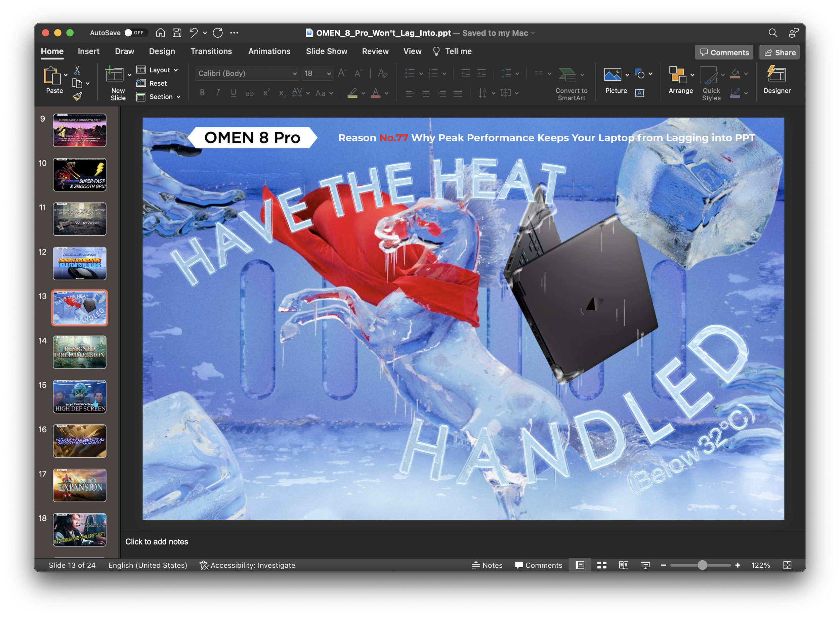Screen dimensions: 840x617
Task: Expand the New Slide dropdown arrow
Action: (x=130, y=75)
